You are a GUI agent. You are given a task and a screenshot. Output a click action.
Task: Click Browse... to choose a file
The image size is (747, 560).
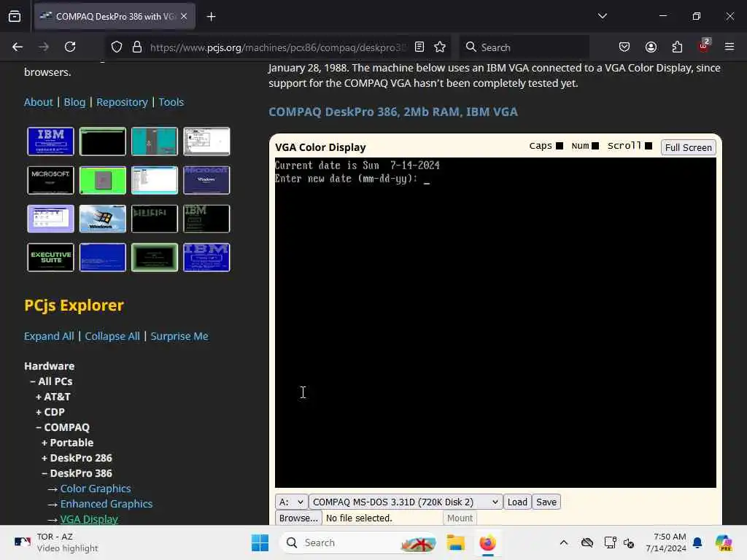pyautogui.click(x=298, y=518)
